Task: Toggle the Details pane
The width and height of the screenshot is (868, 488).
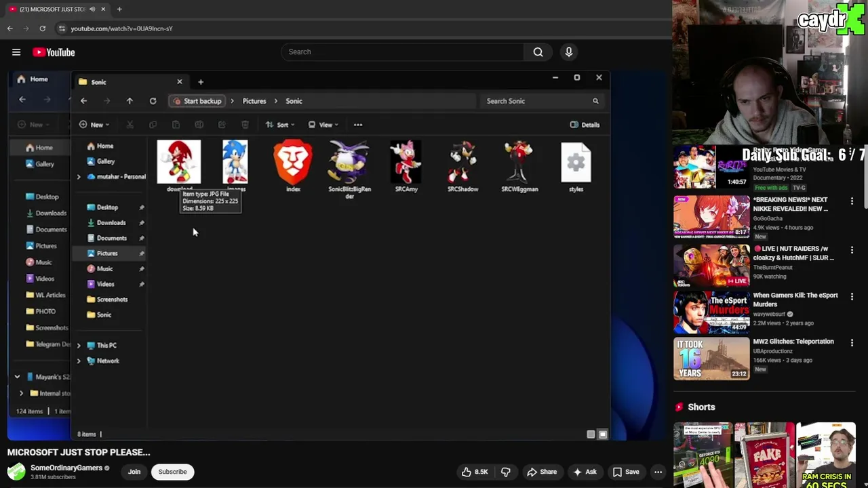Action: pyautogui.click(x=585, y=125)
